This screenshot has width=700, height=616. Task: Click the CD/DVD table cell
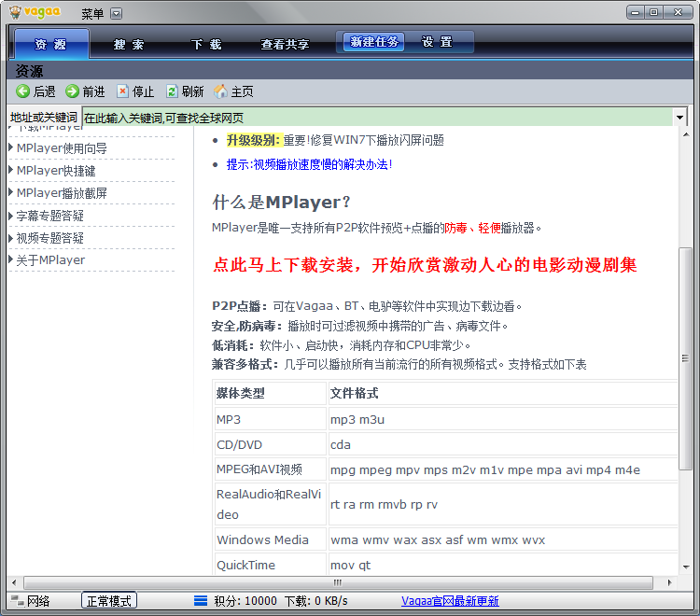[x=271, y=444]
